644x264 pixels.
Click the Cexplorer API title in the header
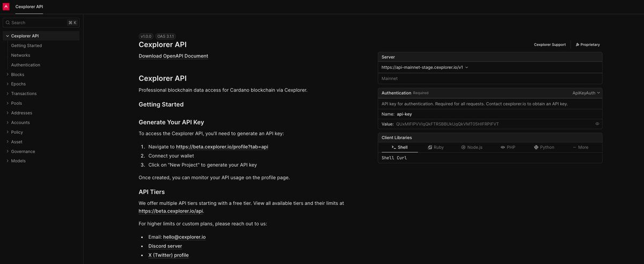(x=30, y=6)
